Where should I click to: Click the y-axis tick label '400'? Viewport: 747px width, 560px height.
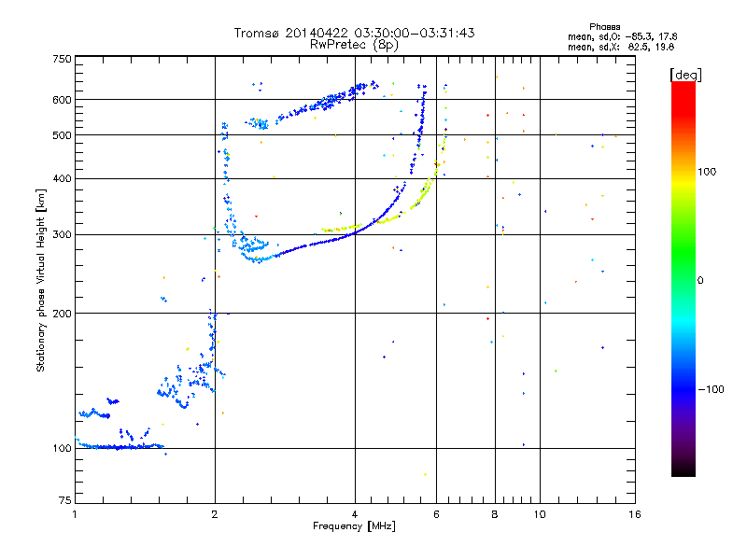[62, 178]
